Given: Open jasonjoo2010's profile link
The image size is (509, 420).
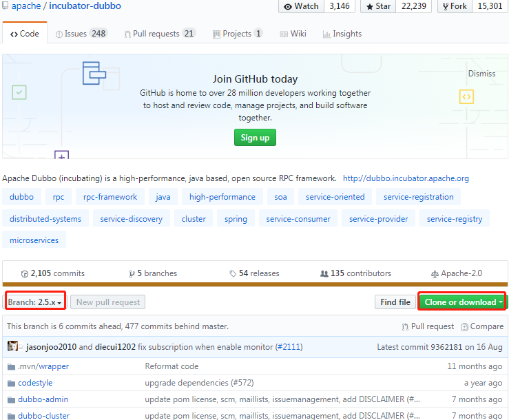Looking at the screenshot, I should (51, 346).
